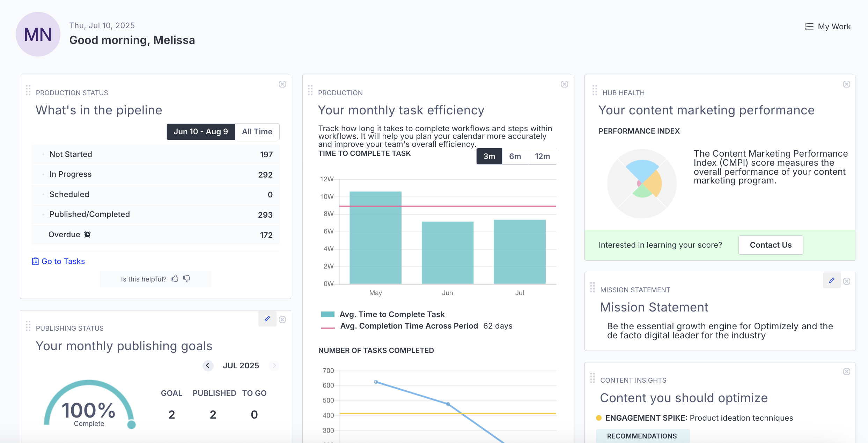Grab the drag handle on Hub Health widget
The width and height of the screenshot is (868, 443).
coord(594,90)
